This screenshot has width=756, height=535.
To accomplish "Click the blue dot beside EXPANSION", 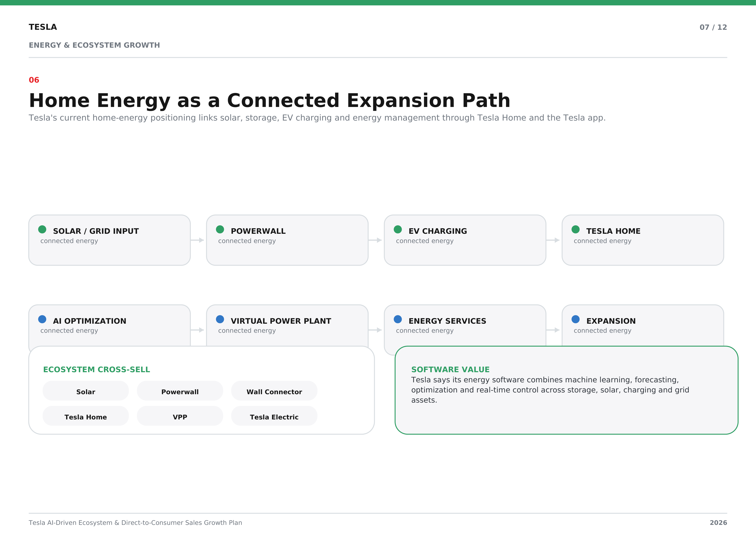I will click(x=576, y=319).
